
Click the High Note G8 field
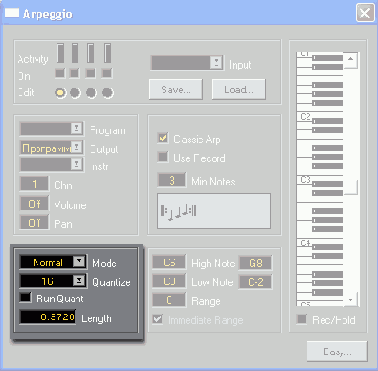coord(256,263)
